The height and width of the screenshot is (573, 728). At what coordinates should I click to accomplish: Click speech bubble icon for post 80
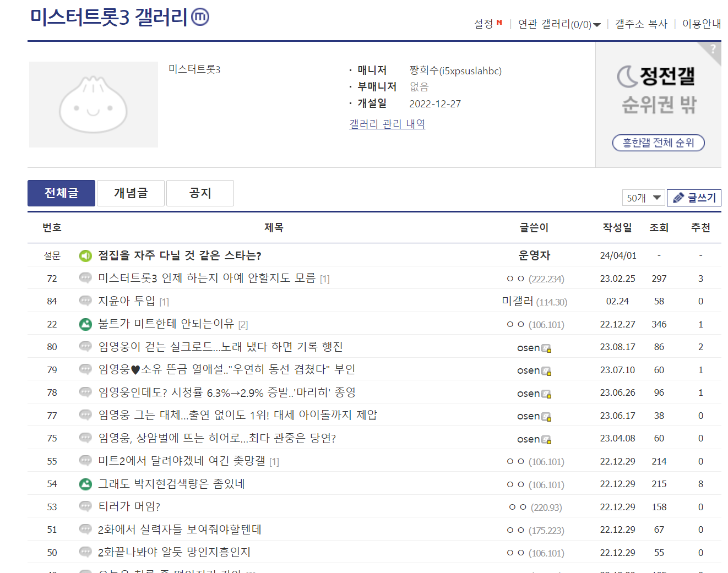pos(85,346)
